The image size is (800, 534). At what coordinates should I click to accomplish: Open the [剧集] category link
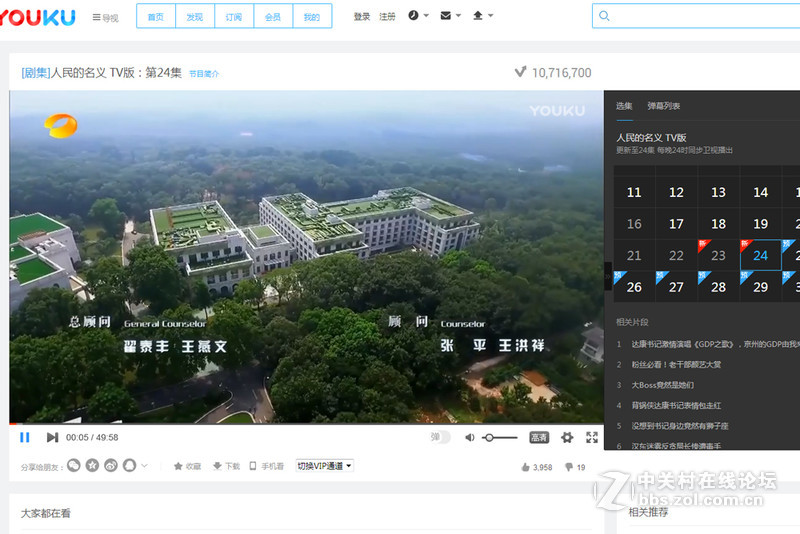36,72
